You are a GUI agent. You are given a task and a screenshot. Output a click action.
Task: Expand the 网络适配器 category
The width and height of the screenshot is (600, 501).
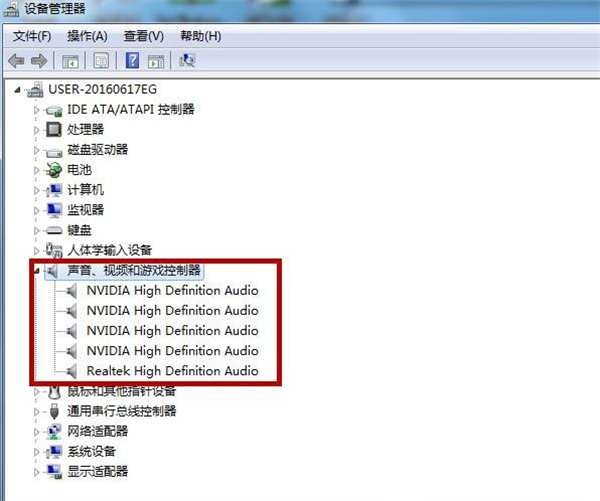(x=38, y=431)
